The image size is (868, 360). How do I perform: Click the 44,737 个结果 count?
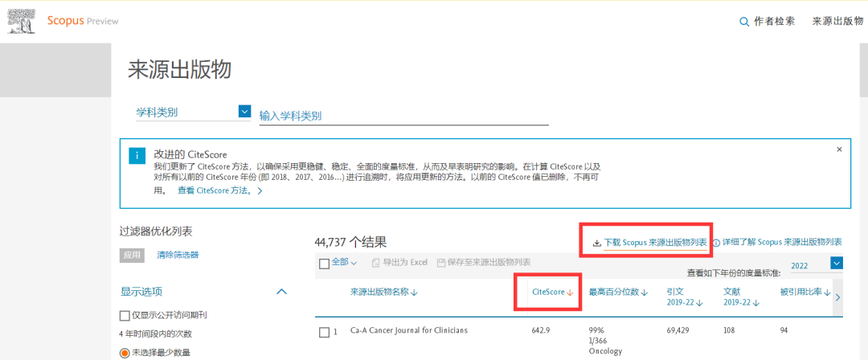350,242
